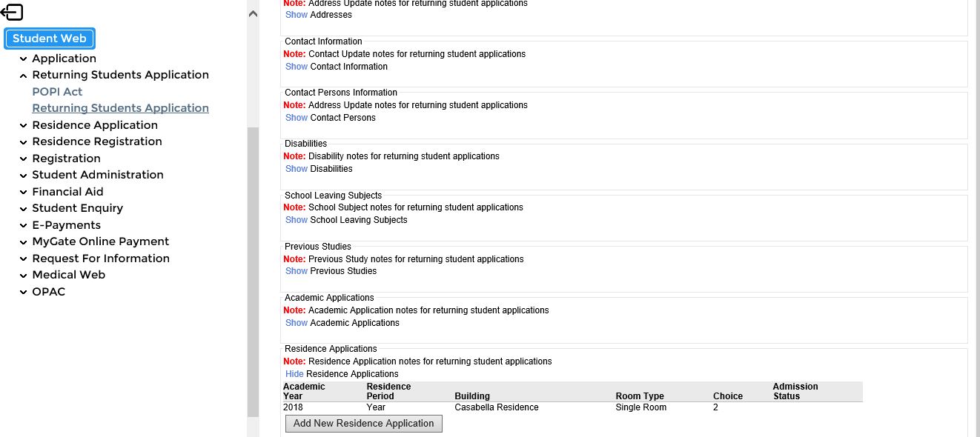
Task: Show the Previous Studies records
Action: click(296, 270)
